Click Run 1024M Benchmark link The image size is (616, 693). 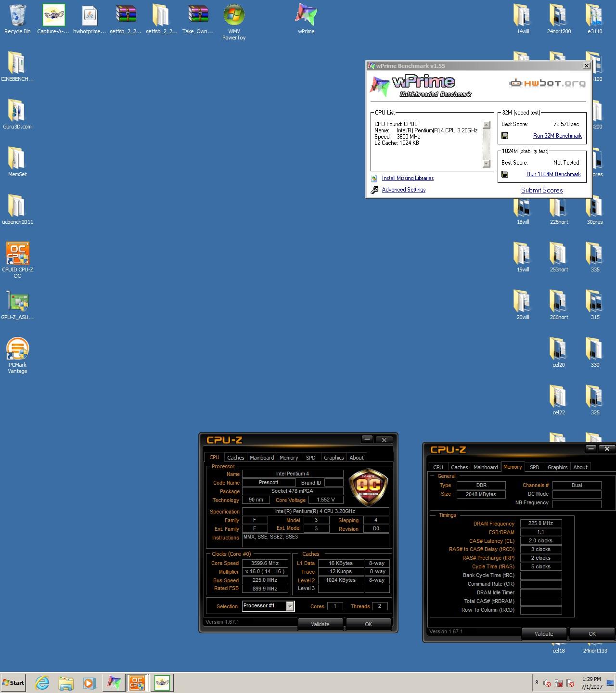point(553,174)
